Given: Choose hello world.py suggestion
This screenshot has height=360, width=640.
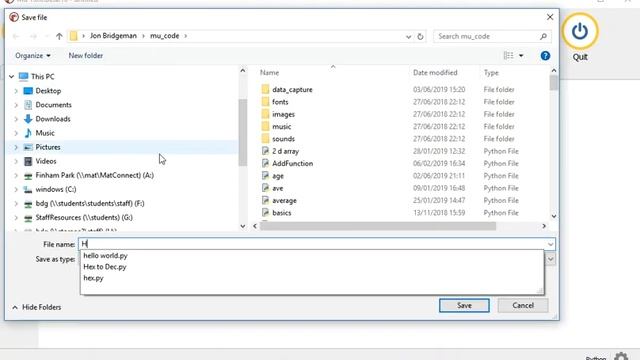Looking at the screenshot, I should [105, 256].
